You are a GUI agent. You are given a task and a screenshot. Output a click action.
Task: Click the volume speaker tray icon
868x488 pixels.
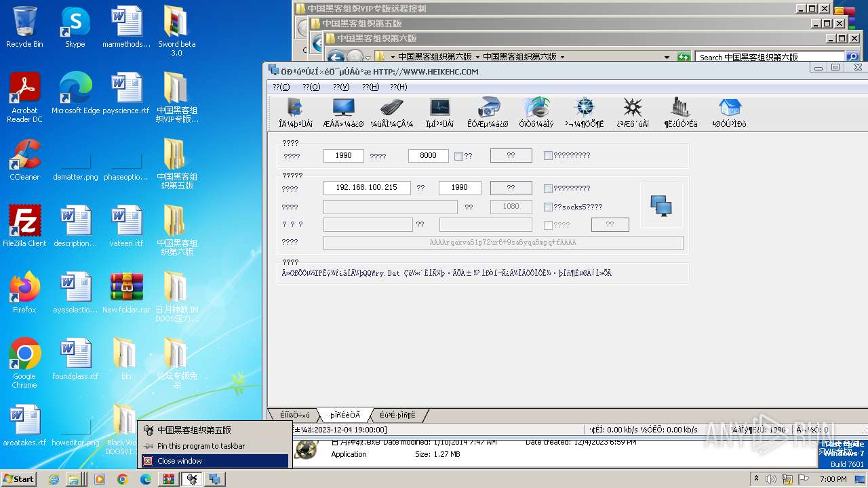tap(772, 479)
